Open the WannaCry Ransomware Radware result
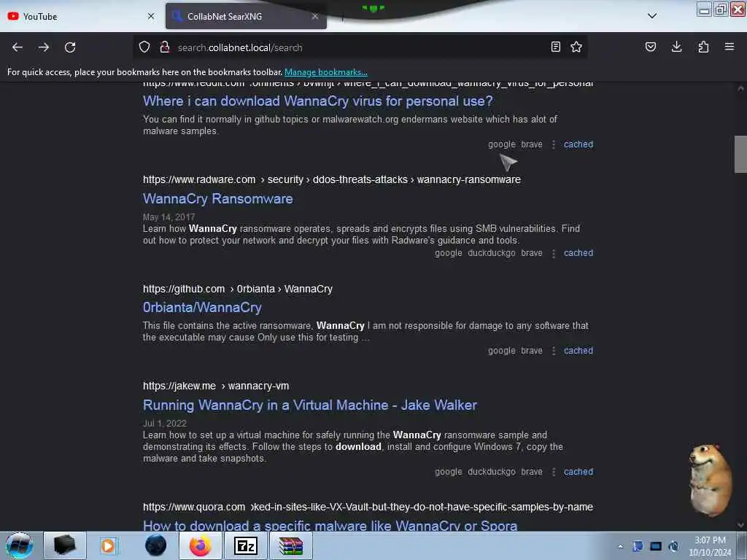The height and width of the screenshot is (560, 747). click(217, 198)
